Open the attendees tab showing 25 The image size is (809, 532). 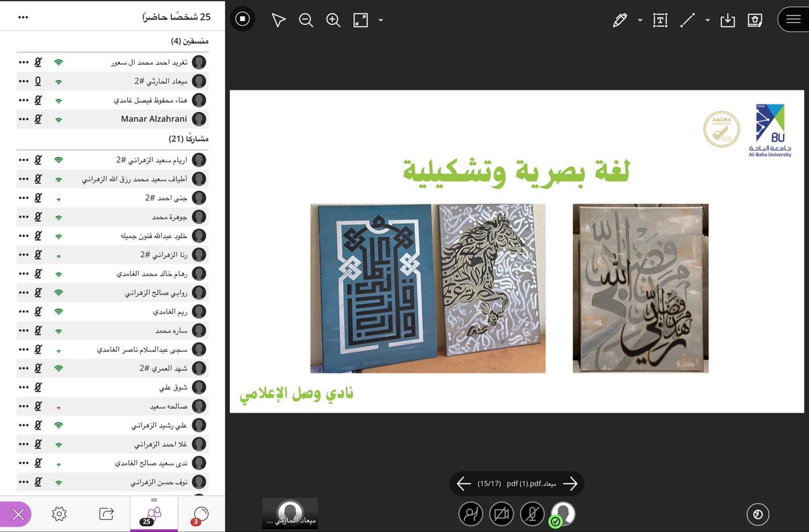click(154, 515)
